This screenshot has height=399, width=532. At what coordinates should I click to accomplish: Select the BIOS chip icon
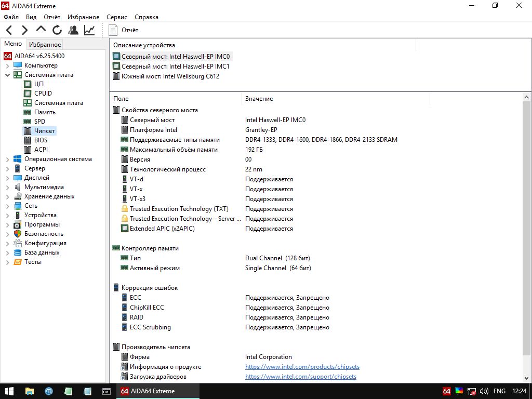pyautogui.click(x=28, y=140)
